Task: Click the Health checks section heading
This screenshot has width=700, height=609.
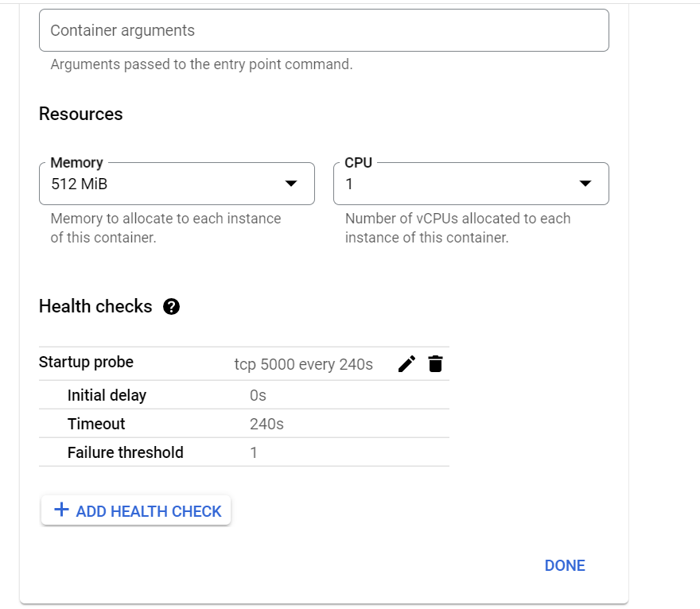Action: [x=95, y=307]
